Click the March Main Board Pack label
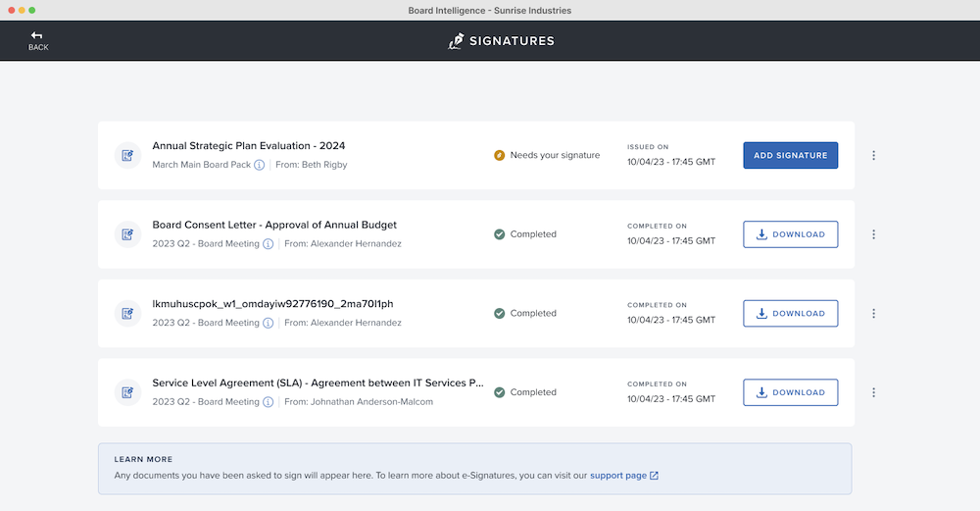 (201, 165)
